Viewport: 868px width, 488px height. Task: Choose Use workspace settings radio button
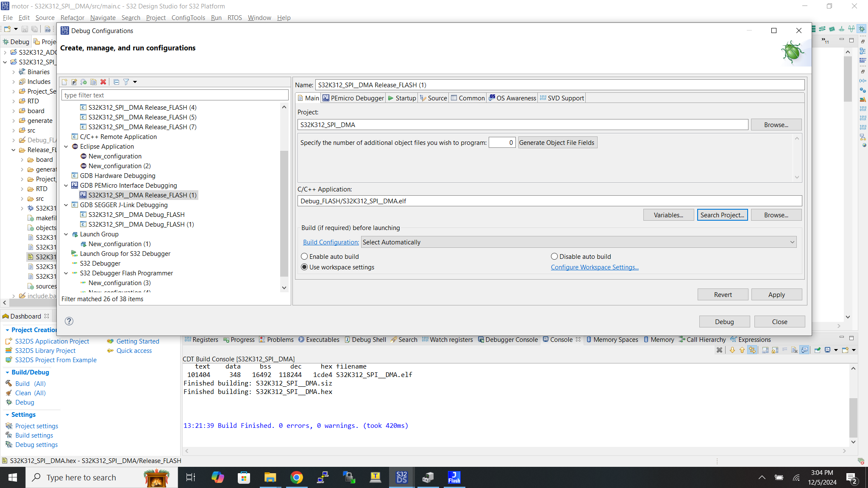point(304,267)
